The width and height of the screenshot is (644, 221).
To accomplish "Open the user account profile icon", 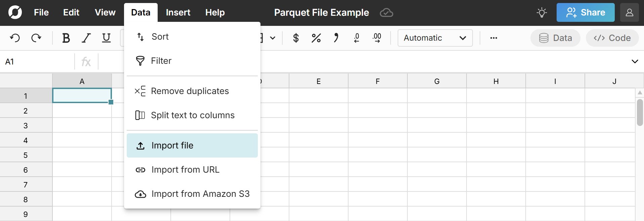I will (x=629, y=13).
